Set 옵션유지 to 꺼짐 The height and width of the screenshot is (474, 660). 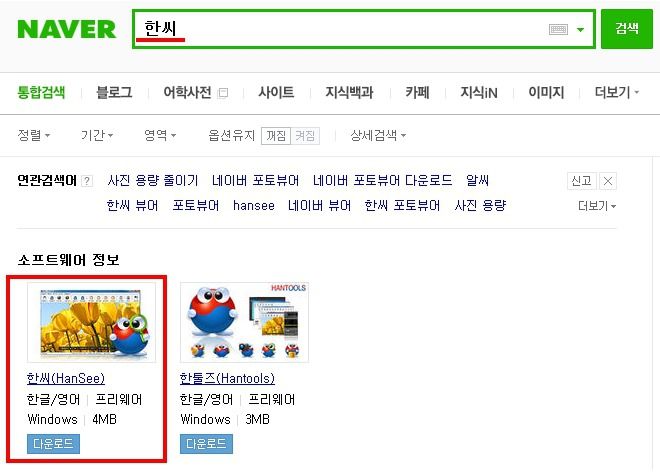click(x=276, y=136)
